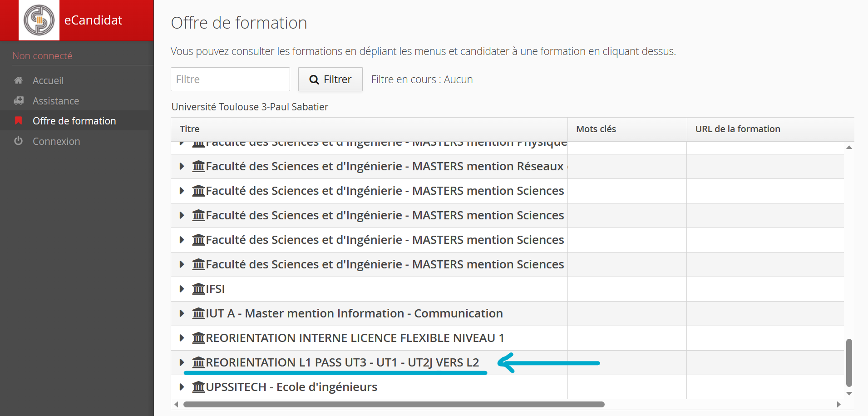
Task: Click the Accueil home icon
Action: (19, 80)
